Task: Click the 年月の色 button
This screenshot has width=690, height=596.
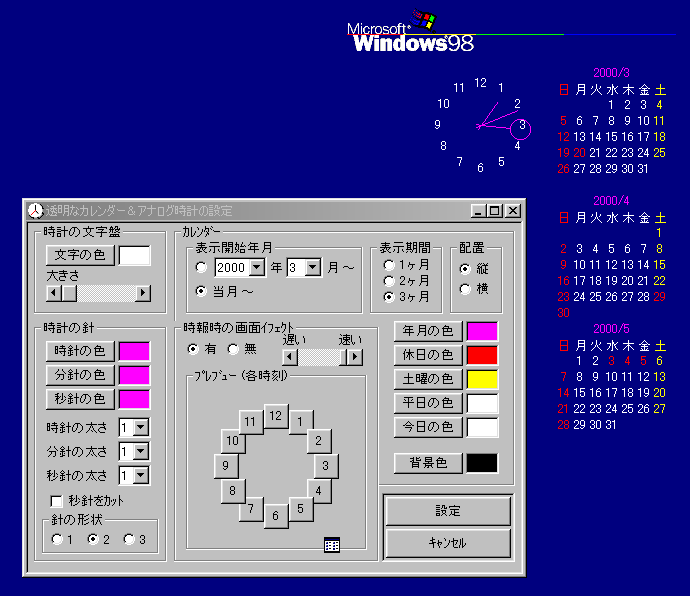Action: [428, 331]
